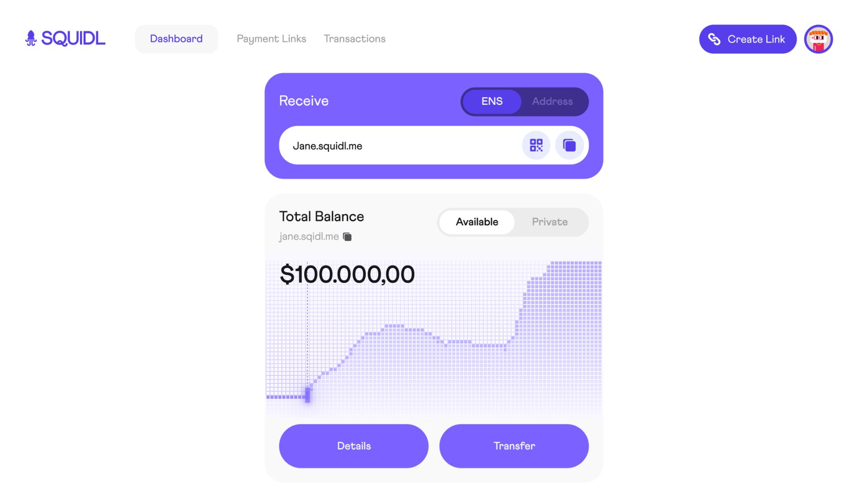Switch to Private balance view
Image resolution: width=868 pixels, height=488 pixels.
click(x=550, y=222)
